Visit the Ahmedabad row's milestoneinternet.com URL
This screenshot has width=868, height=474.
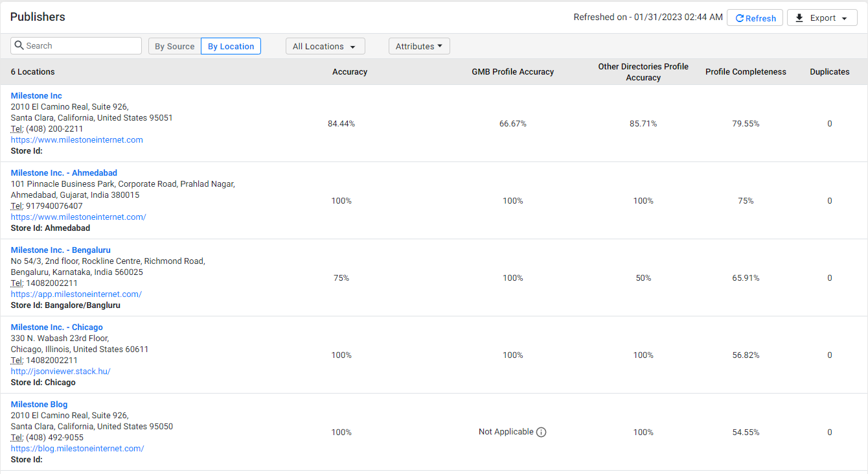tap(78, 217)
